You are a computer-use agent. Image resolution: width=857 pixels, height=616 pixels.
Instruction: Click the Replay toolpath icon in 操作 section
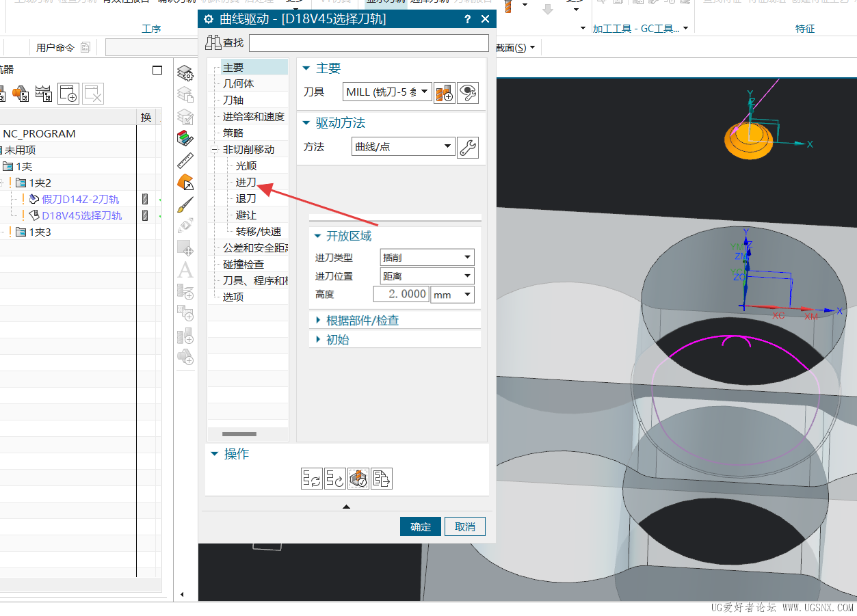pos(334,479)
